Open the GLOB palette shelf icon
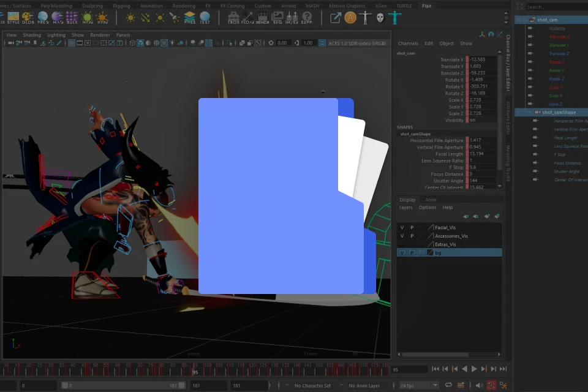Image resolution: width=588 pixels, height=392 pixels. 28,18
